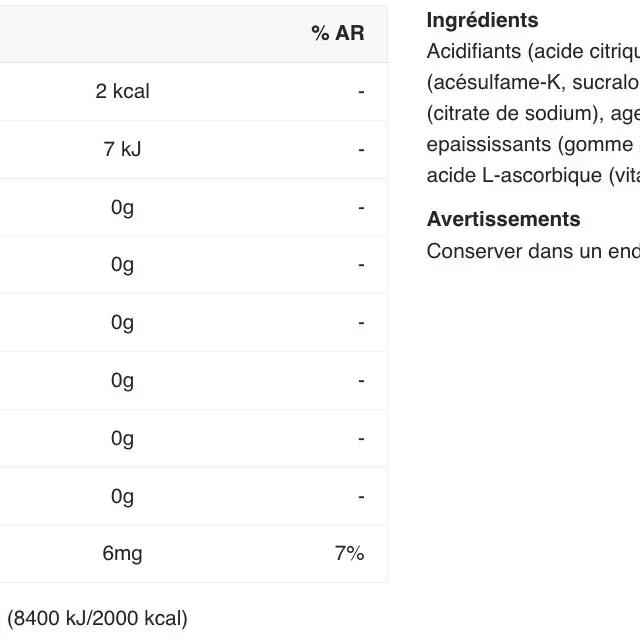Select the acésulfame-K ingredient text
The image size is (640, 640).
point(497,82)
